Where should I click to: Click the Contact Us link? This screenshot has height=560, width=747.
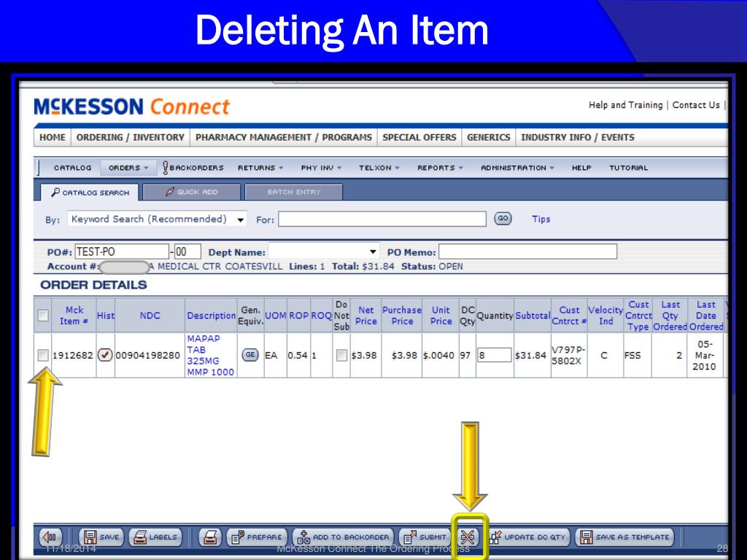[696, 105]
